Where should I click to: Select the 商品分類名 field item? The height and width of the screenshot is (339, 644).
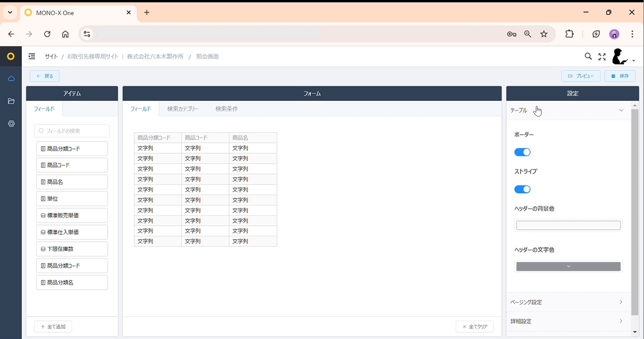pos(72,283)
